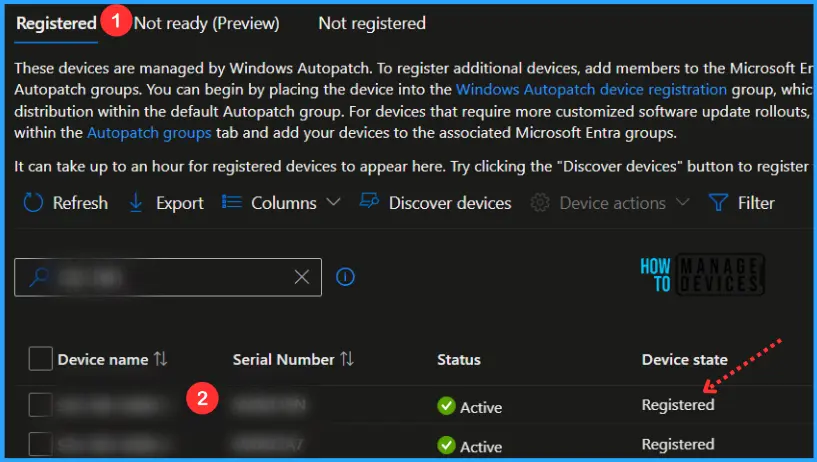
Task: Click the Device name column header
Action: (x=103, y=359)
